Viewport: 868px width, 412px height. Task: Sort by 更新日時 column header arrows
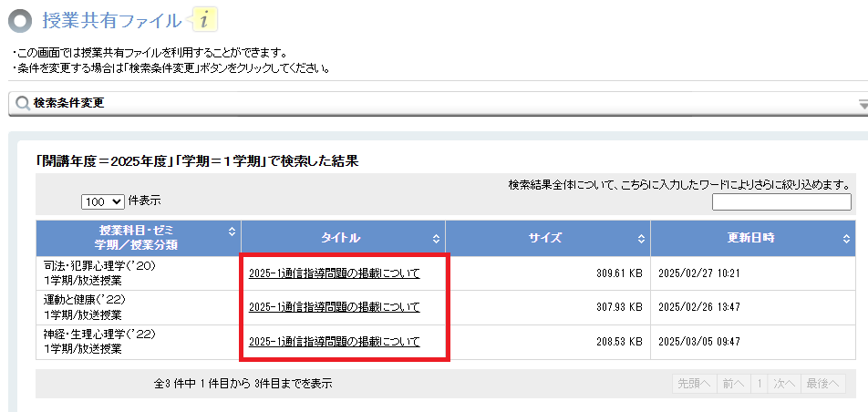[x=846, y=239]
